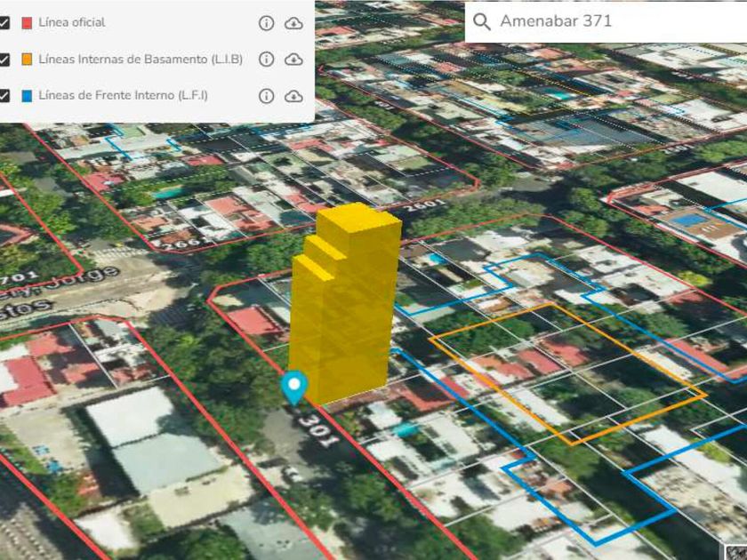The height and width of the screenshot is (560, 747).
Task: Show info for Líneas Internas de Basamento
Action: 266,59
